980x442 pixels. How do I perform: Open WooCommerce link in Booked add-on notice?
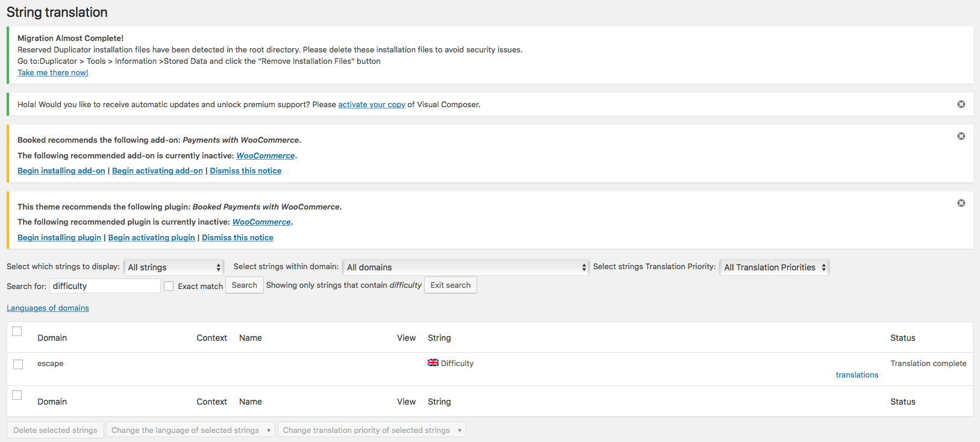click(x=266, y=155)
